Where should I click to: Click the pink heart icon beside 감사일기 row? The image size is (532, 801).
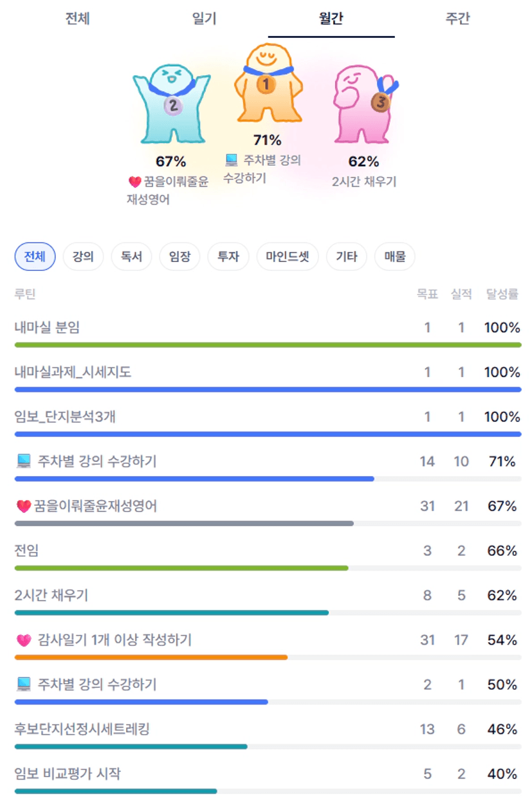(x=24, y=640)
